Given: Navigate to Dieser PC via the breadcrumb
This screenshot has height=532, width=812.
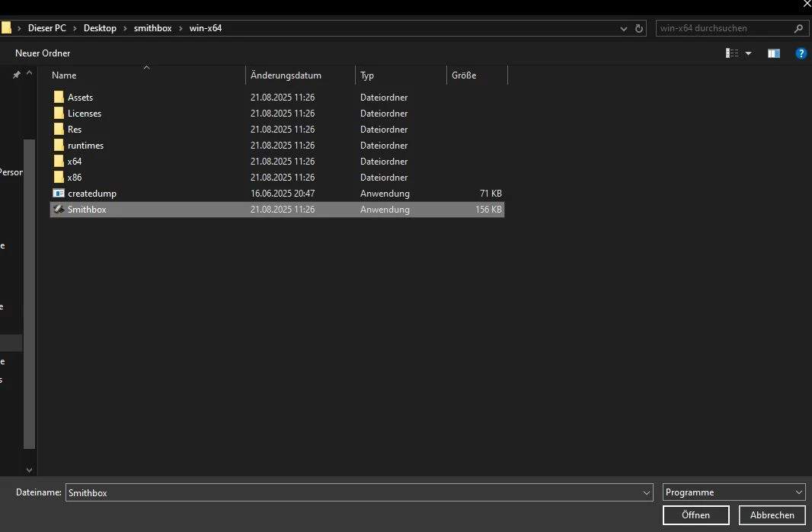Looking at the screenshot, I should [x=47, y=28].
